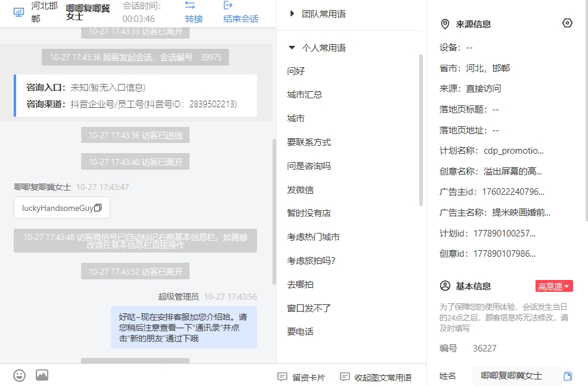Expand the 团队常用语 section

[x=292, y=14]
